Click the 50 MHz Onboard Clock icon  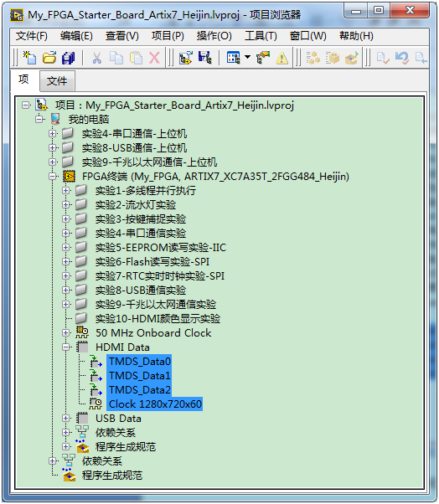click(82, 332)
